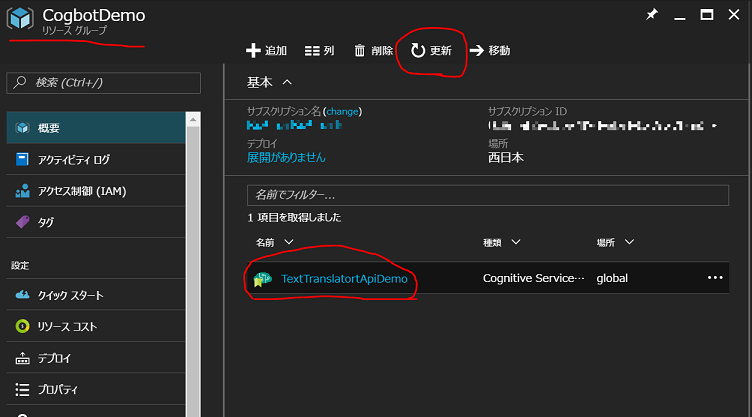Sort by the 名前 column chevron
Image resolution: width=752 pixels, height=417 pixels.
(289, 242)
